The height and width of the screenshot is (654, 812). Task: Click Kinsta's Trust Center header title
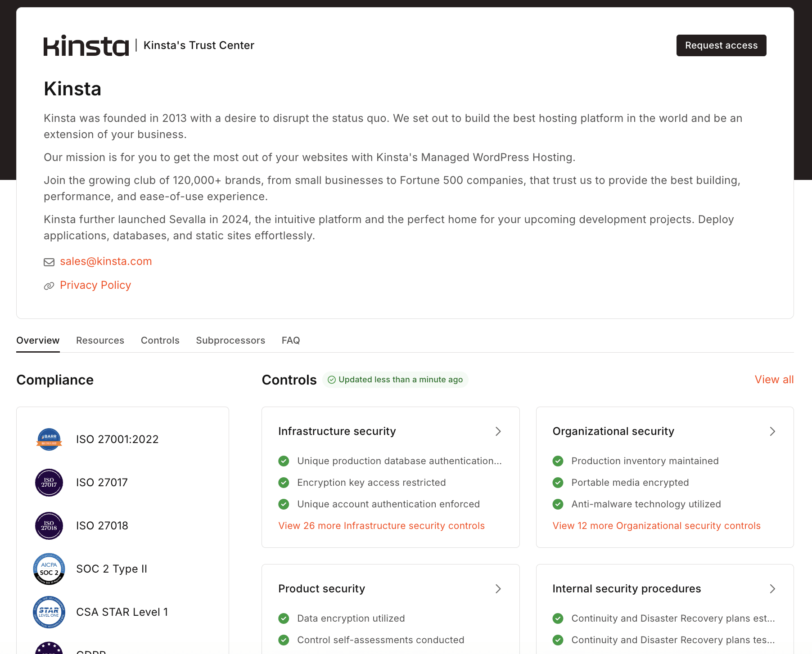pos(199,45)
